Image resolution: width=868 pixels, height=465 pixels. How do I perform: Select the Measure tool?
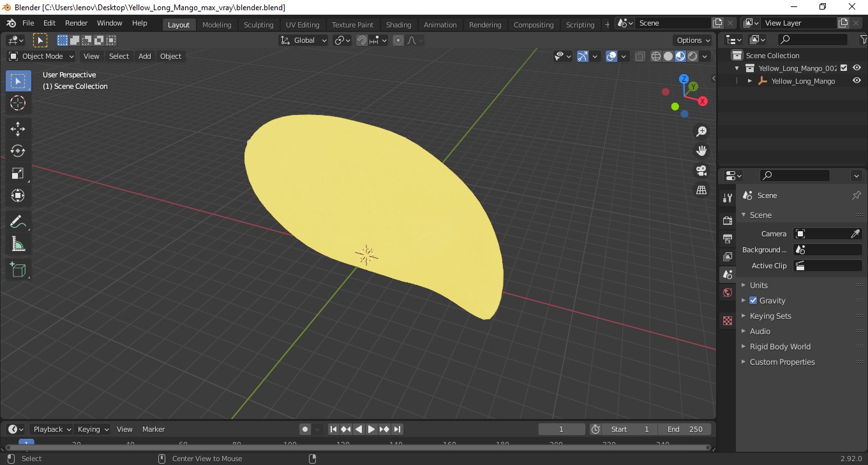[18, 244]
